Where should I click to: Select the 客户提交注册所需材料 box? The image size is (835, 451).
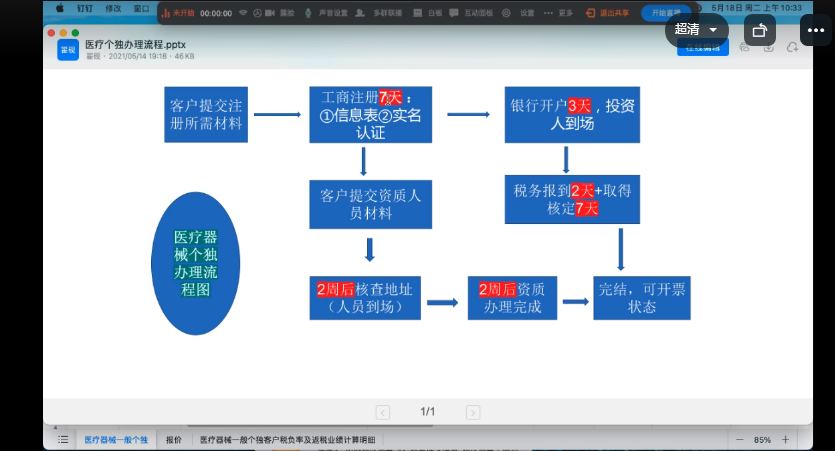click(x=206, y=114)
